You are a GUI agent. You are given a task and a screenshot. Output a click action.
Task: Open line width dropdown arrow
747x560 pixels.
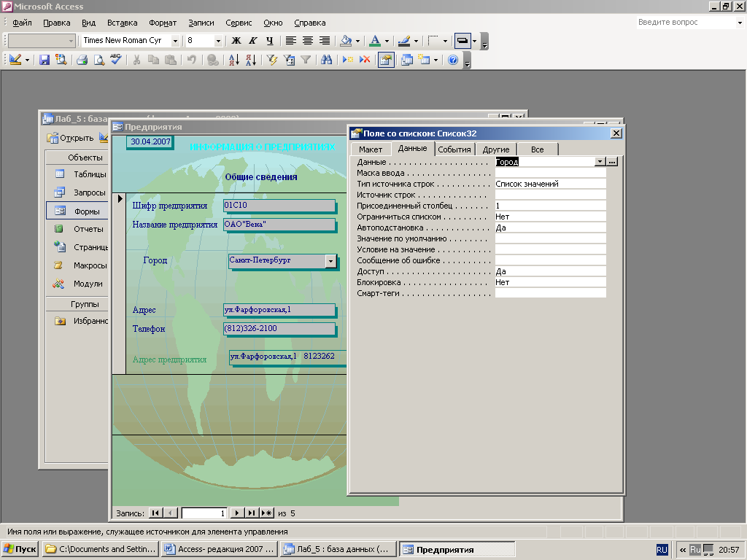pyautogui.click(x=445, y=41)
